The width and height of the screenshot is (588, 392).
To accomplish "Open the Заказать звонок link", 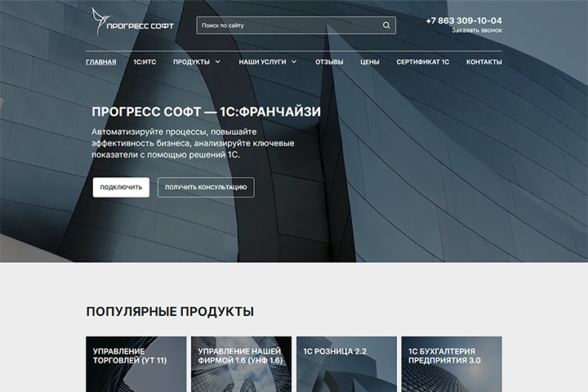I will tap(477, 30).
